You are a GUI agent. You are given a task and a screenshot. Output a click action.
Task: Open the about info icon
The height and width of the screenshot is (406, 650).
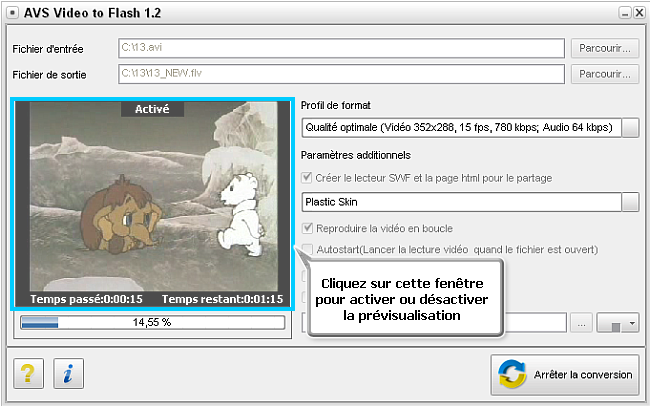[x=68, y=373]
